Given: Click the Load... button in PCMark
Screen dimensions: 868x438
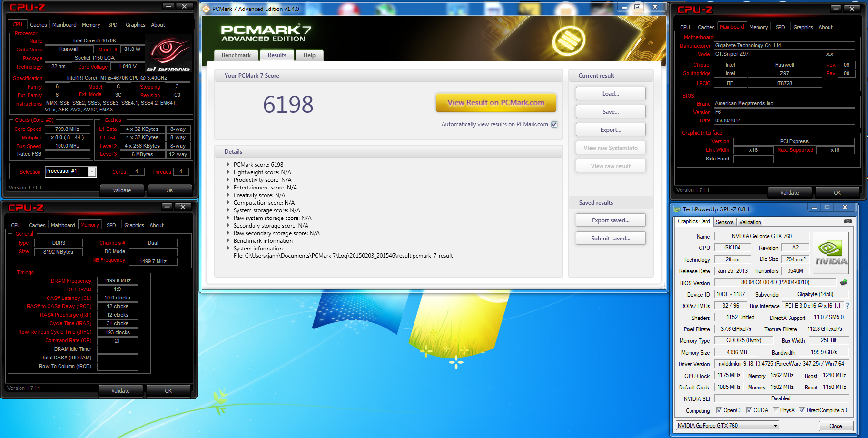Looking at the screenshot, I should (x=611, y=94).
